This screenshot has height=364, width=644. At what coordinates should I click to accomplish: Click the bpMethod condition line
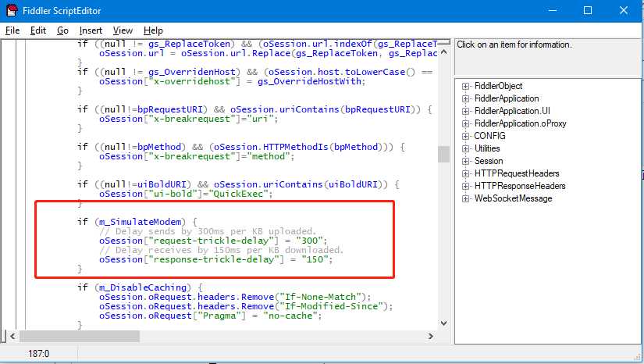point(241,147)
